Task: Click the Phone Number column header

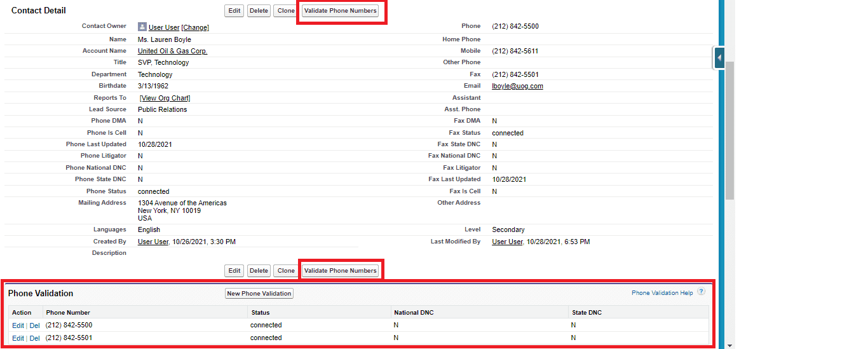Action: pos(68,313)
